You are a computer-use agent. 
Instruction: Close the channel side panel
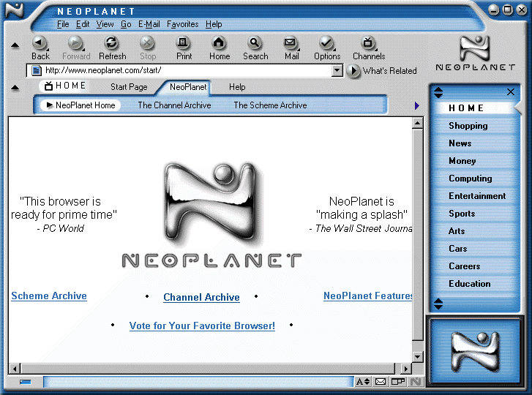pyautogui.click(x=510, y=92)
